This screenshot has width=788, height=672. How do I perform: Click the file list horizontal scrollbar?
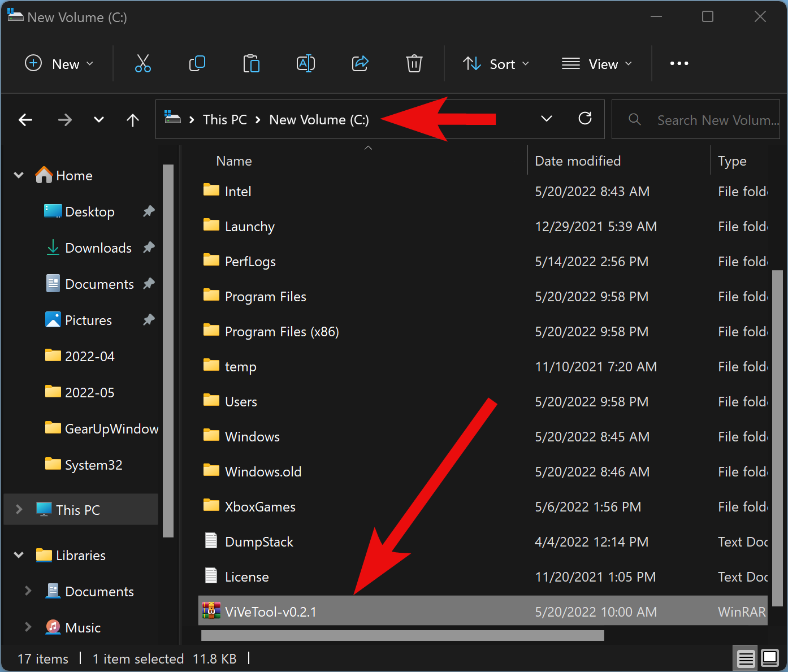coord(402,635)
